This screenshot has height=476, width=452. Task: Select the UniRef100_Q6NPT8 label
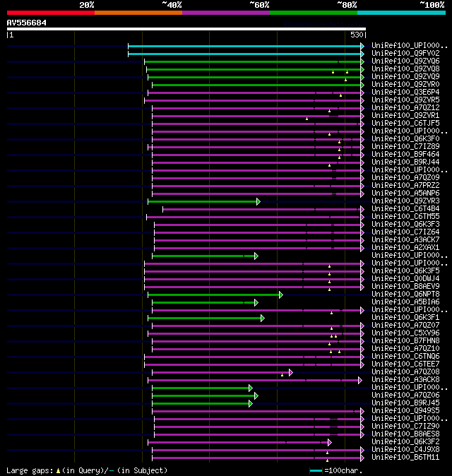(x=405, y=294)
